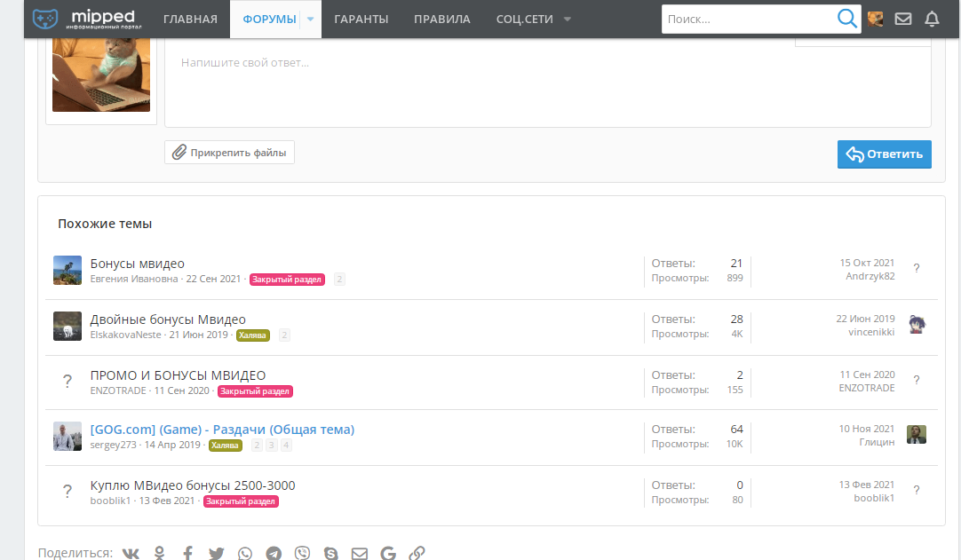Go to page 2 of Бонусы мвидео

339,280
